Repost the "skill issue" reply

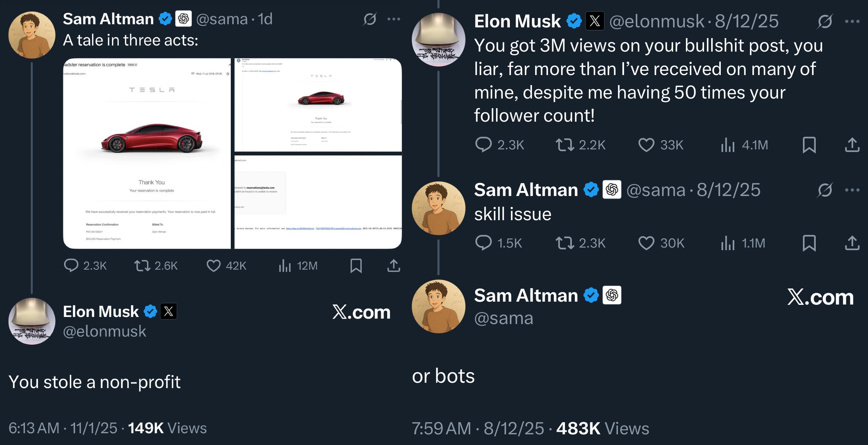tap(565, 243)
